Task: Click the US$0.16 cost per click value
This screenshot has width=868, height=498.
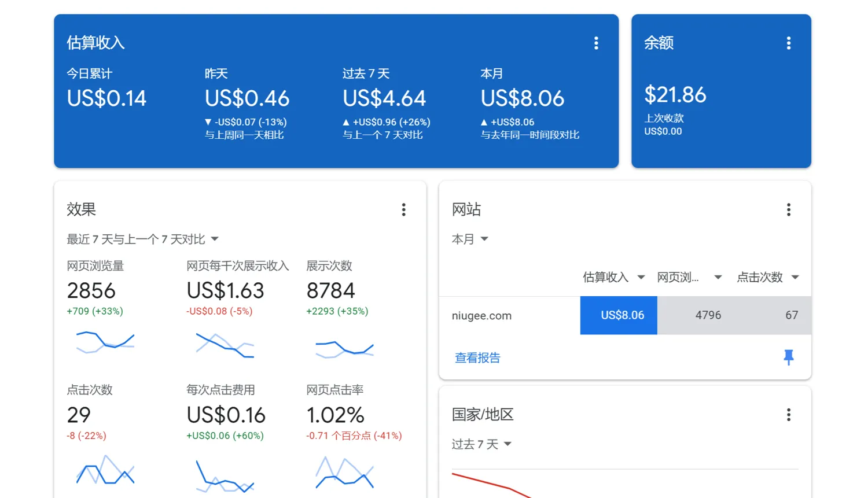Action: [x=226, y=415]
